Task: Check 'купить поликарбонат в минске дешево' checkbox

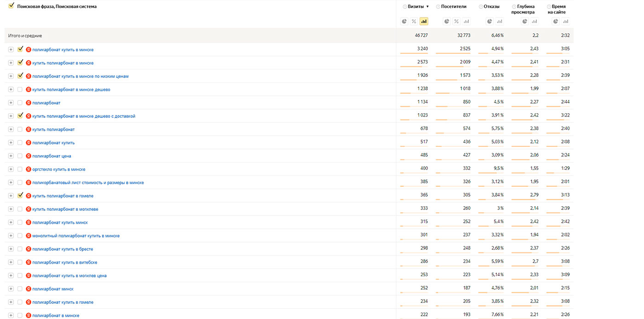Action: [20, 89]
